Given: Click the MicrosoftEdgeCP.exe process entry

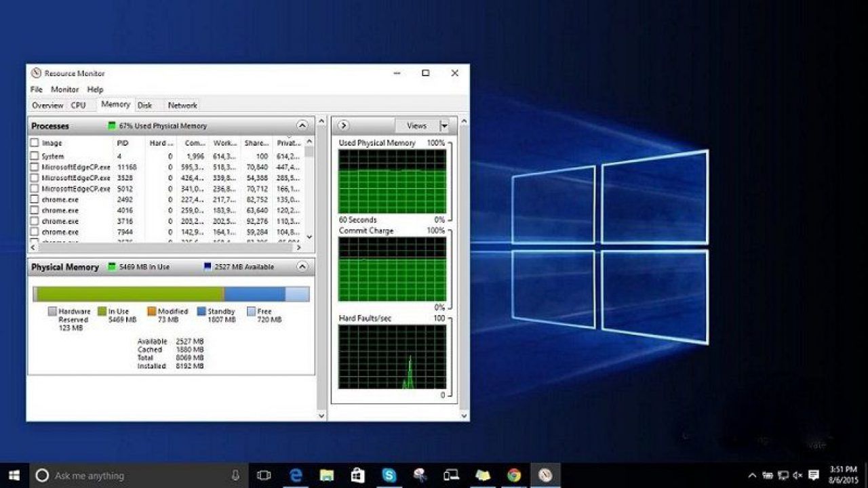Looking at the screenshot, I should pyautogui.click(x=75, y=167).
